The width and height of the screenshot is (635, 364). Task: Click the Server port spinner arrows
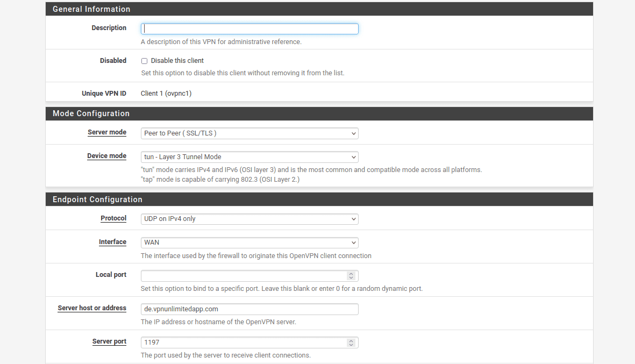[x=351, y=342]
